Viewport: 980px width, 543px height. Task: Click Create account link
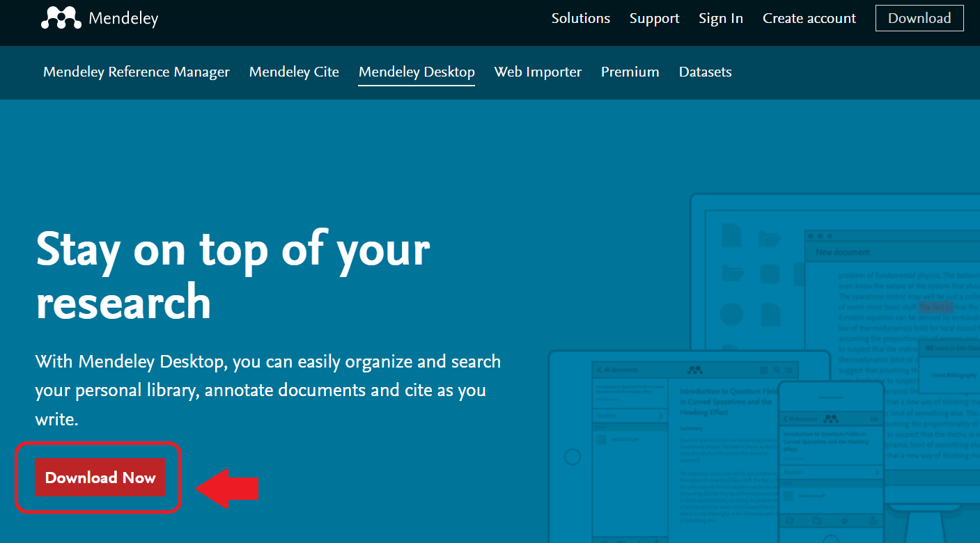coord(809,19)
